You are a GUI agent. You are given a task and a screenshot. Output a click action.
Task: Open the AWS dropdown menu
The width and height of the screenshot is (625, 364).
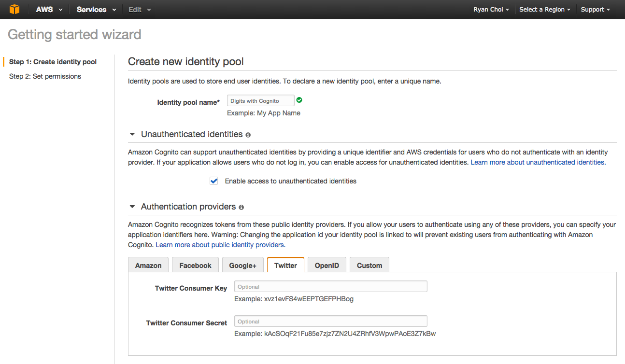[49, 10]
